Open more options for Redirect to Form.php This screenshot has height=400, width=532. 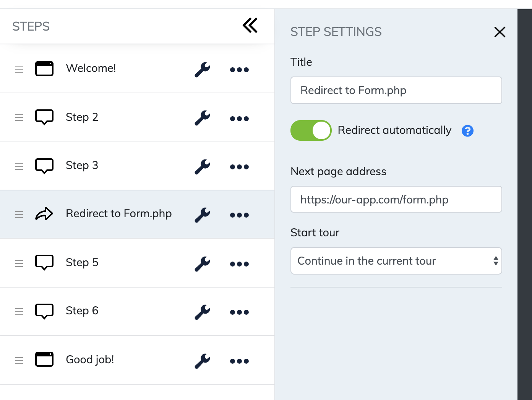(x=239, y=215)
